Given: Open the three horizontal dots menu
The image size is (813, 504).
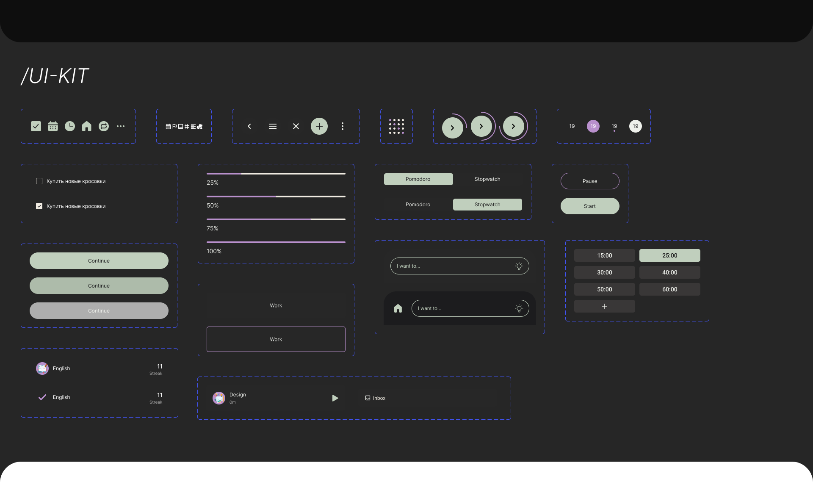Looking at the screenshot, I should coord(121,126).
